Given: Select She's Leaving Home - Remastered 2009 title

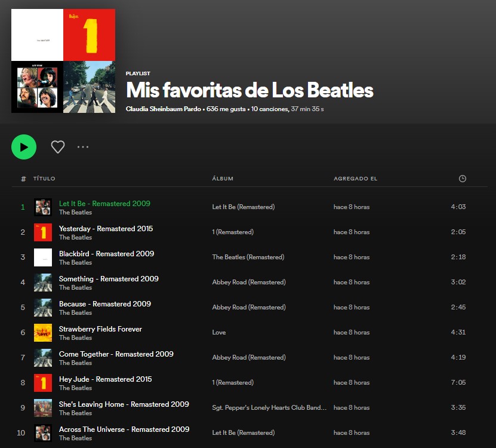Looking at the screenshot, I should pos(124,404).
